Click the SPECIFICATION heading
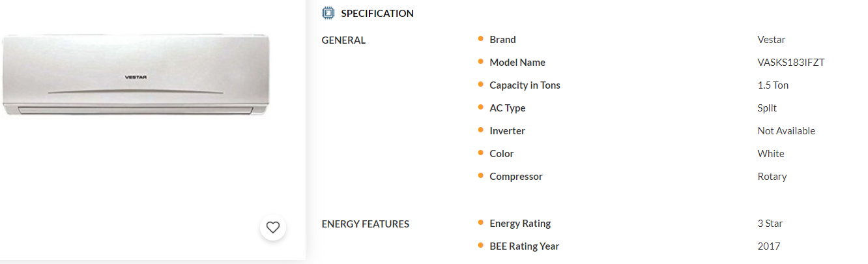 pyautogui.click(x=377, y=13)
